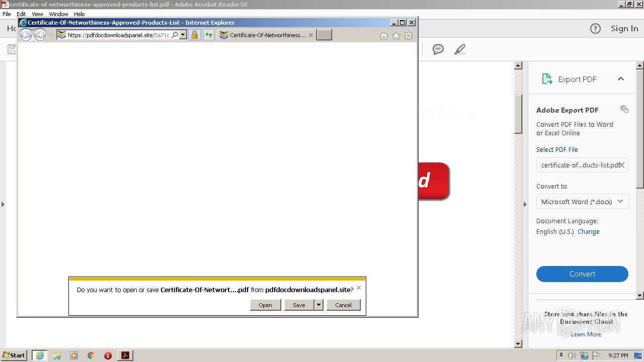
Task: Click the blue Convert button
Action: coord(582,274)
